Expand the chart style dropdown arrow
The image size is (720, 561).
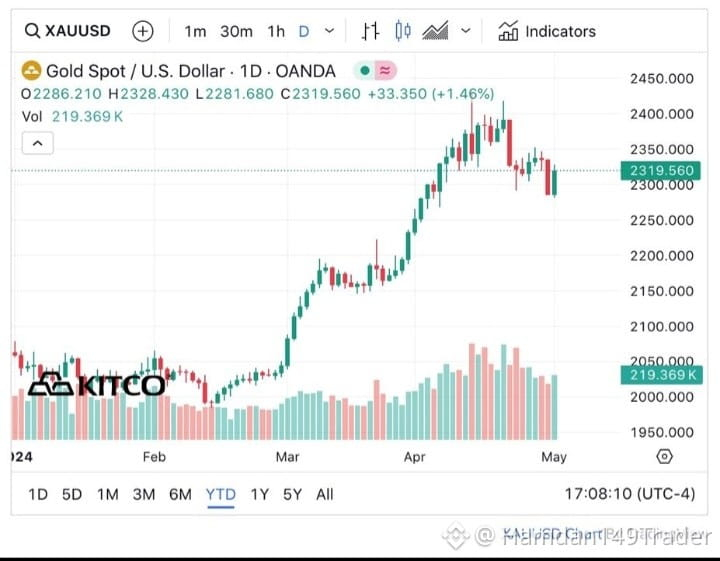pyautogui.click(x=466, y=31)
